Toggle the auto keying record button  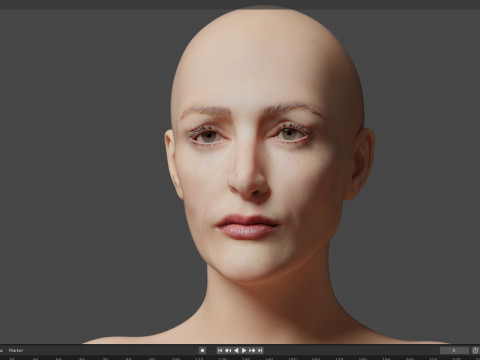(202, 350)
